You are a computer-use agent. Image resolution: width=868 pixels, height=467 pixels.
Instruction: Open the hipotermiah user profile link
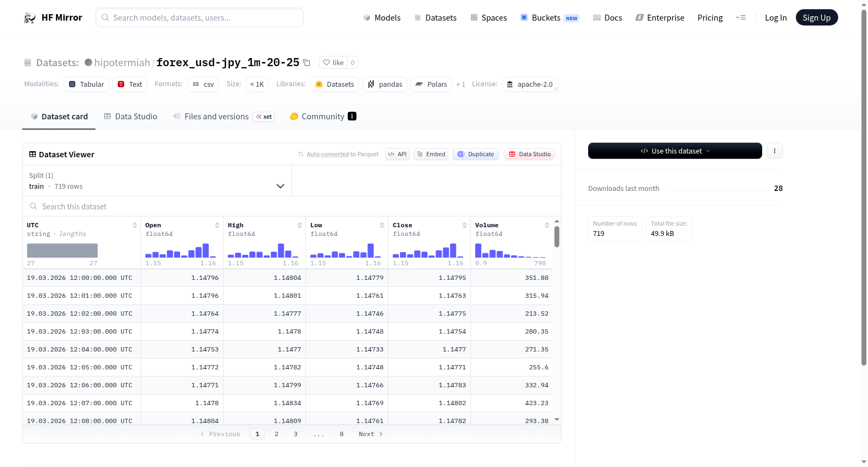coord(122,62)
